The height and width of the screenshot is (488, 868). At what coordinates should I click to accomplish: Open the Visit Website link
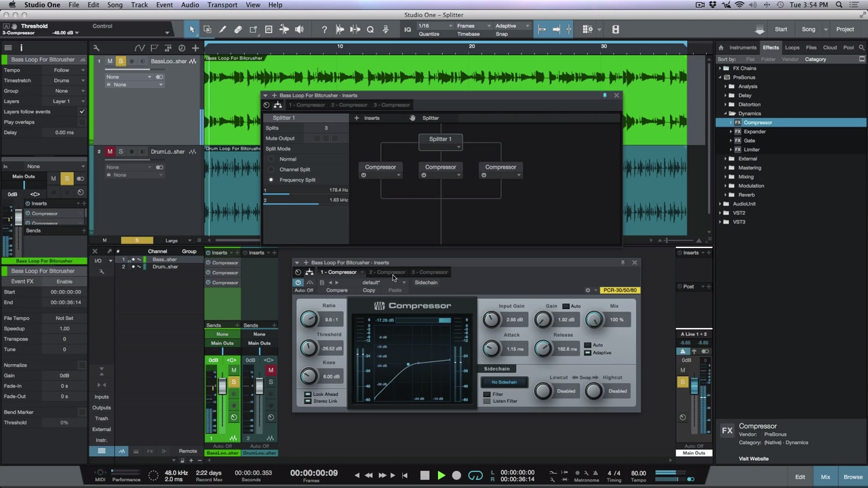753,459
